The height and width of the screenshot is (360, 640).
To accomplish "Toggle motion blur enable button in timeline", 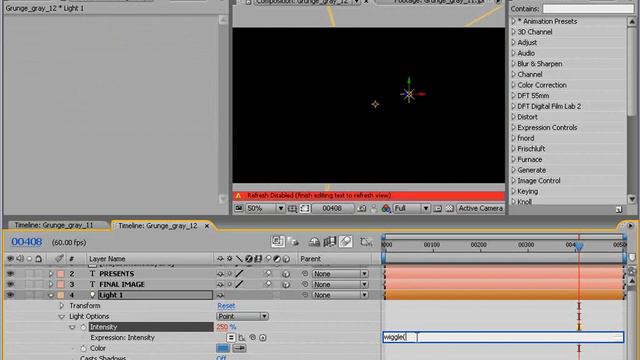I will (345, 242).
